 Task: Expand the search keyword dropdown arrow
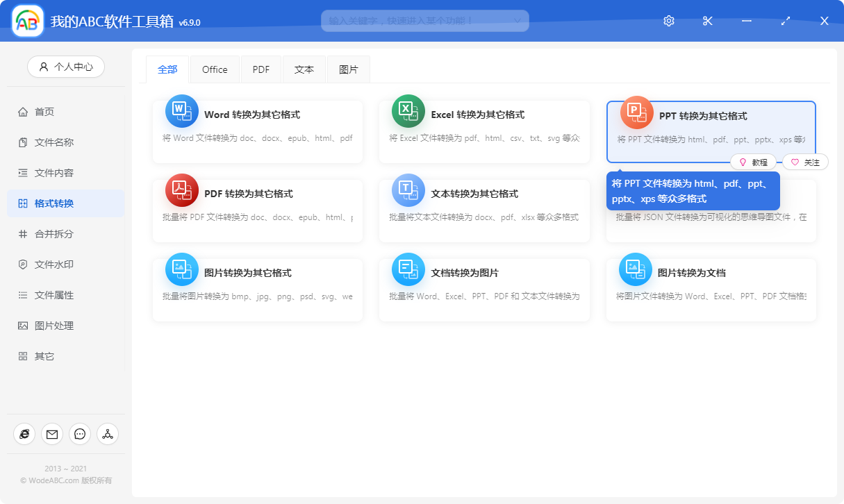point(517,21)
